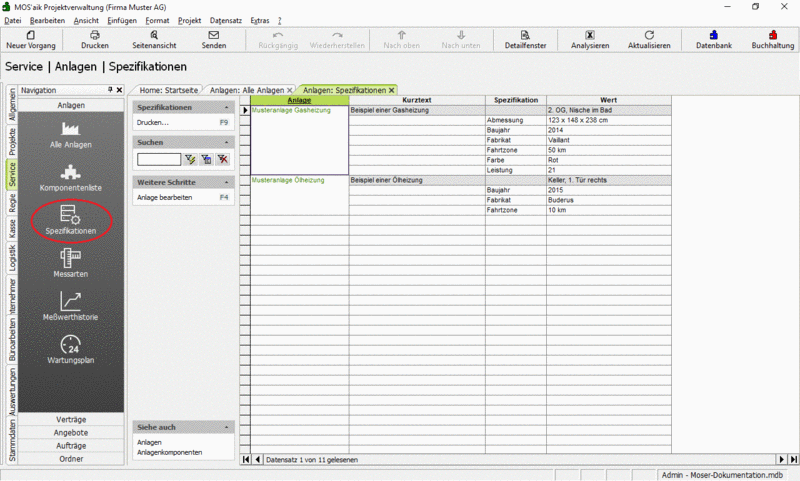Expand the Aufträge navigation group
800x481 pixels.
pyautogui.click(x=71, y=446)
